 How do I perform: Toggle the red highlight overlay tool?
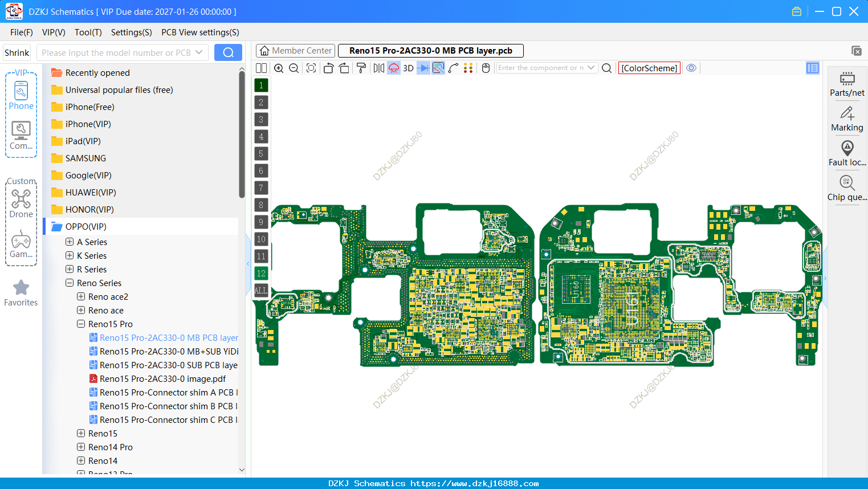click(393, 68)
